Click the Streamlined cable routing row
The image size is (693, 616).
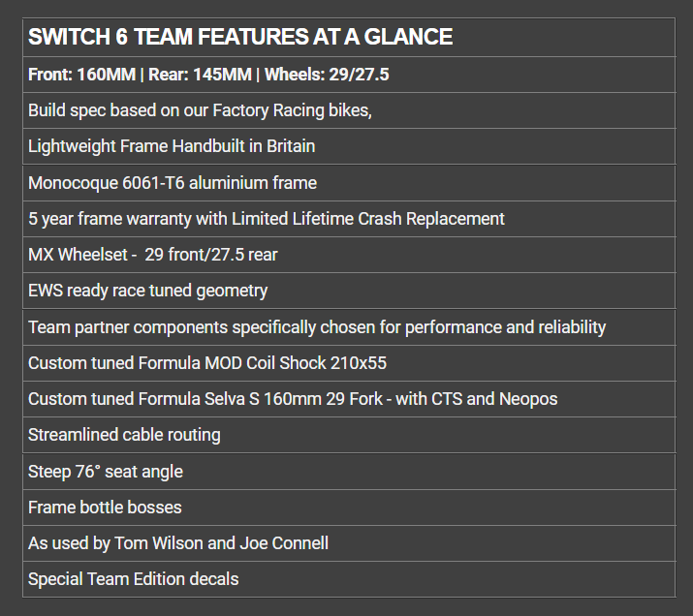coord(124,435)
